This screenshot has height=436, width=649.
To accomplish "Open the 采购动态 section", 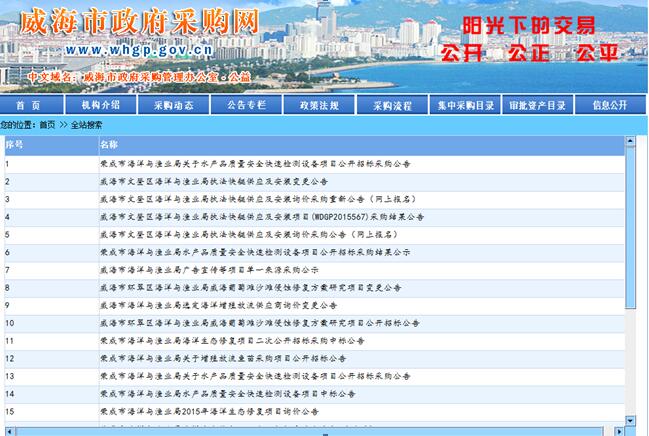I will (173, 104).
